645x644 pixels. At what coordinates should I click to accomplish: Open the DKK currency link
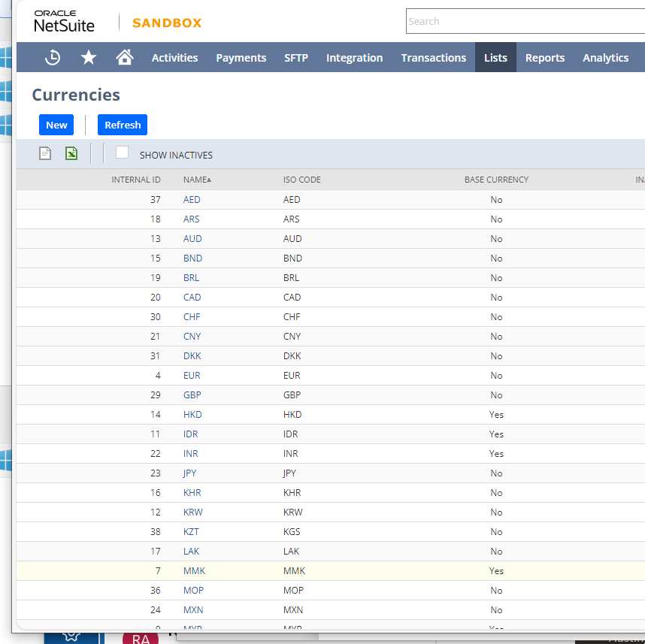click(x=192, y=355)
